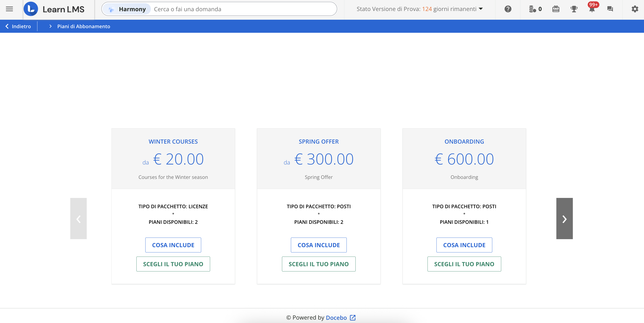This screenshot has height=323, width=644.
Task: Open the rewards gift card icon
Action: pos(555,9)
